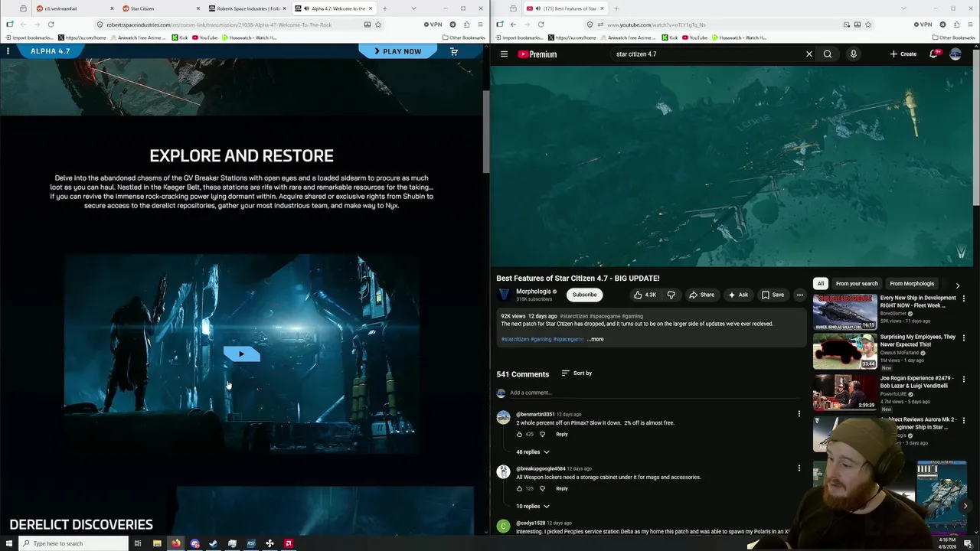Open options menu for breakupgoogle4584's comment
Screen dimensions: 980x551
[x=799, y=468]
